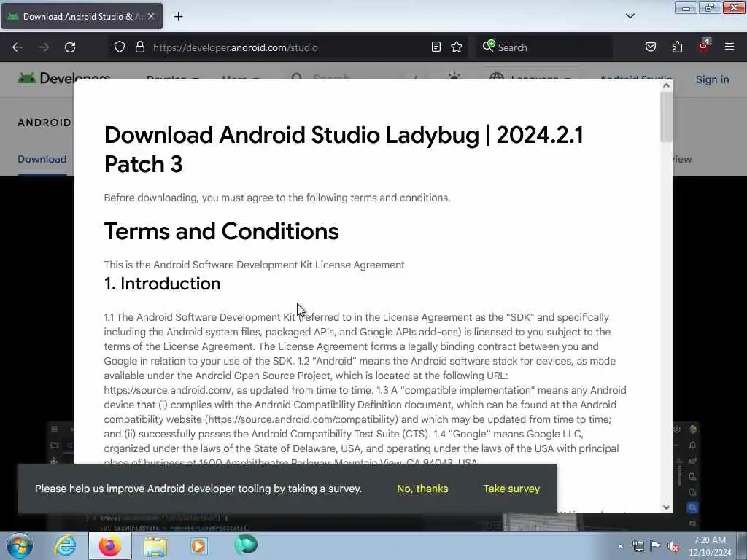Open the uBlock Origin extension icon
The image size is (747, 560).
(x=704, y=46)
